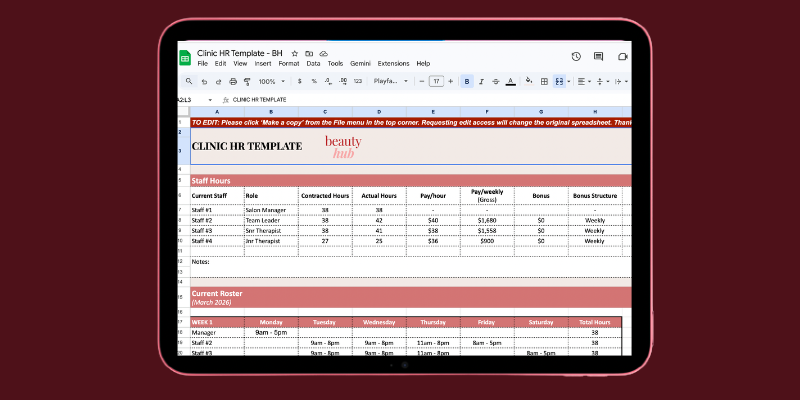This screenshot has height=400, width=800.
Task: Select the Bonus Structure column heading
Action: (x=595, y=196)
